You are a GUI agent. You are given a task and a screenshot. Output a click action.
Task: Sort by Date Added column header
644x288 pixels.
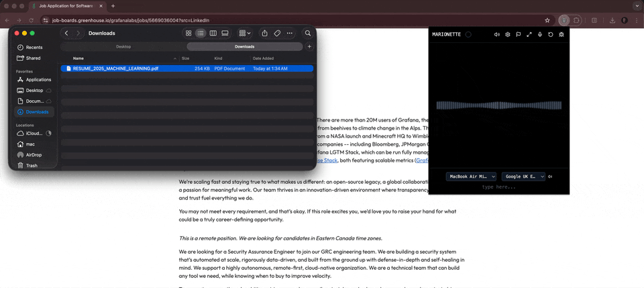(263, 58)
